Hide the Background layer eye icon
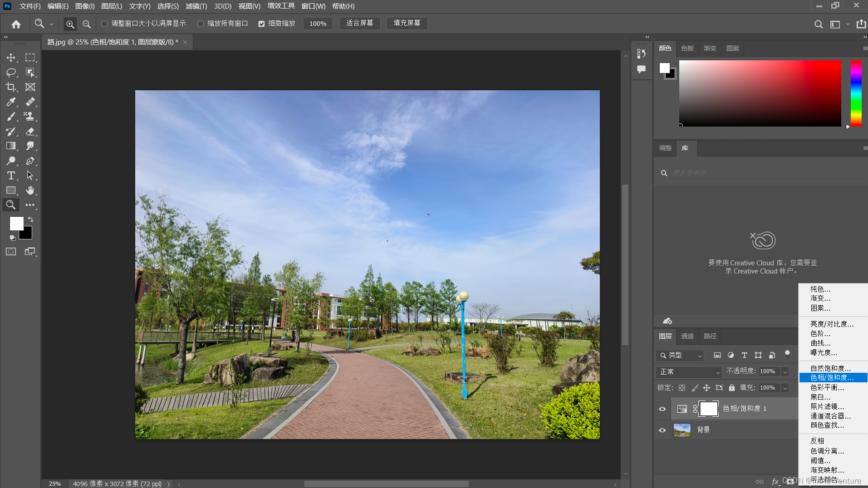This screenshot has height=488, width=868. pyautogui.click(x=662, y=430)
